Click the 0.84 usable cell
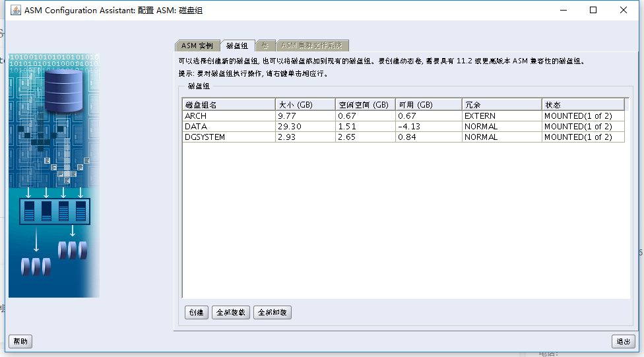Viewport: 644px width, 357px height. 428,137
